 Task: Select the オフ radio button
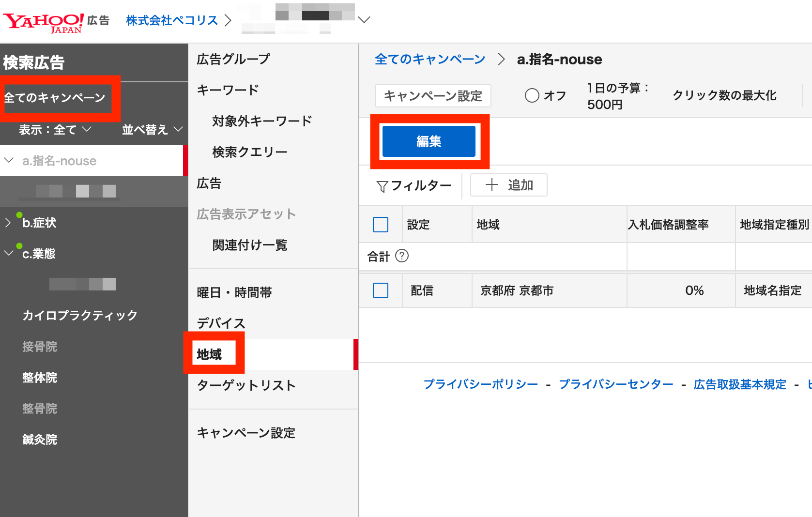click(532, 95)
